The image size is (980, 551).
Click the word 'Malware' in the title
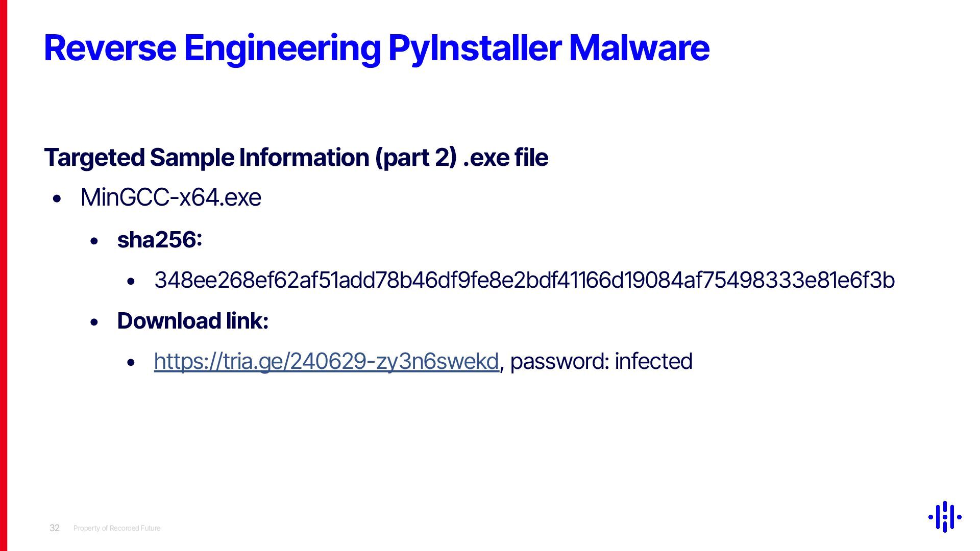point(639,48)
